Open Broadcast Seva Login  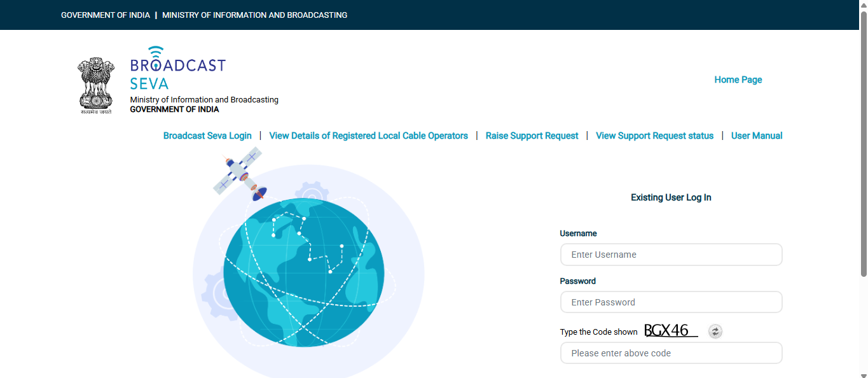(x=207, y=136)
